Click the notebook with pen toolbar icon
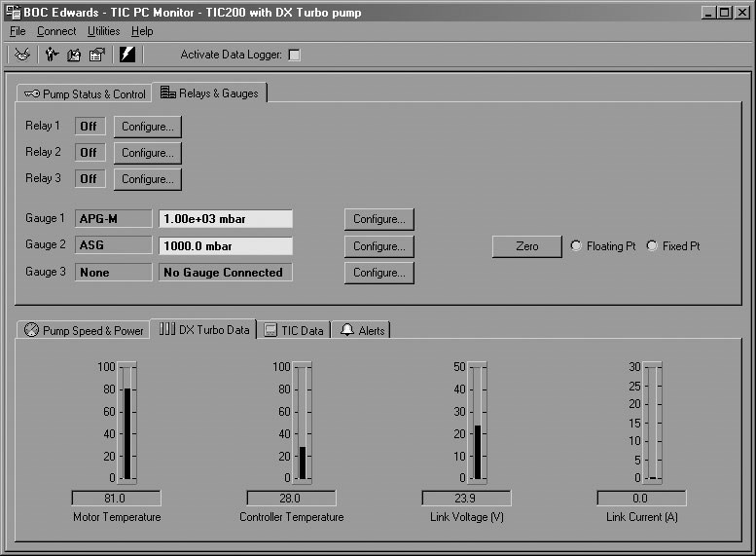 74,56
